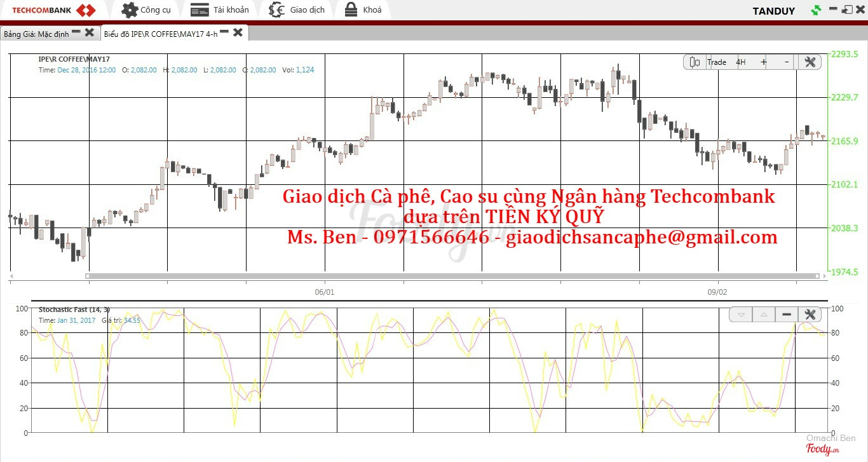Minimize the Biểu đồ IPE\R COFFEE tab
Screen dimensions: 868x462
pyautogui.click(x=224, y=32)
